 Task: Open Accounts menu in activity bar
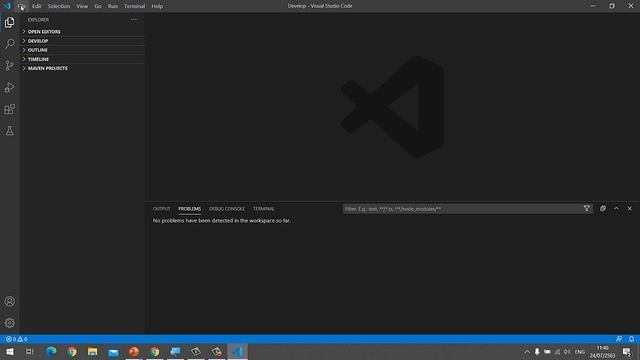click(x=9, y=301)
